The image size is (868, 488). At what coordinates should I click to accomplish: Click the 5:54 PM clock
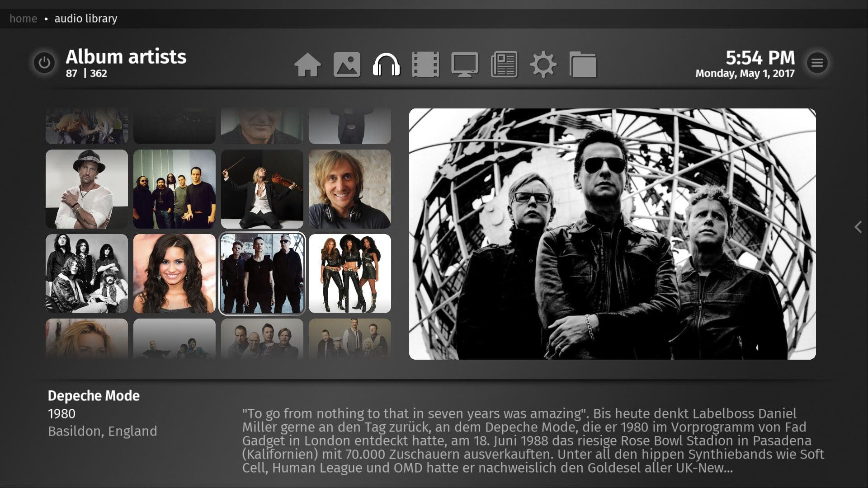coord(760,57)
